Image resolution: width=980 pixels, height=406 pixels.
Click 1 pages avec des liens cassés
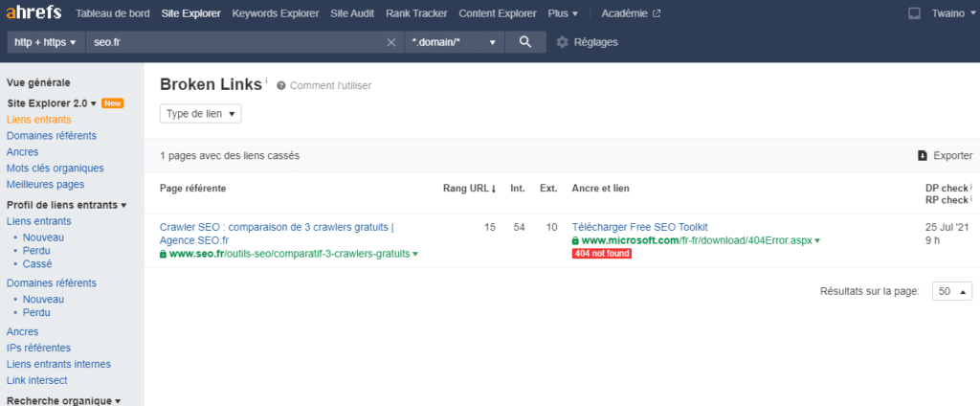click(230, 156)
